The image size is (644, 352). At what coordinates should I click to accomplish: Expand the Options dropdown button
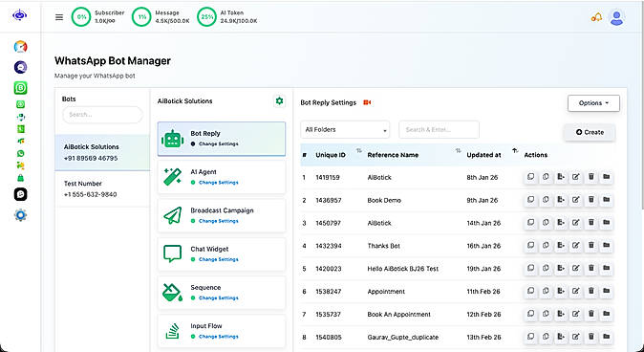pyautogui.click(x=593, y=103)
